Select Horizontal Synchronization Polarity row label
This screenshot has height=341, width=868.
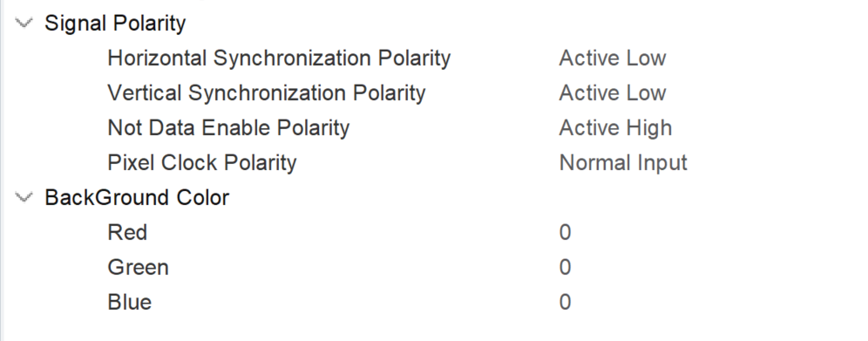point(279,58)
